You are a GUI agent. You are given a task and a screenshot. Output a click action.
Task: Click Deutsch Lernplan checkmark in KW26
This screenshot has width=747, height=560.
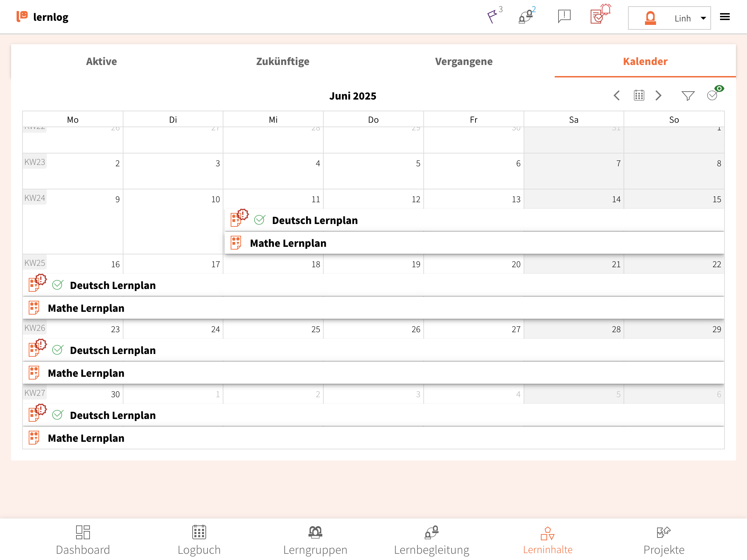click(57, 350)
